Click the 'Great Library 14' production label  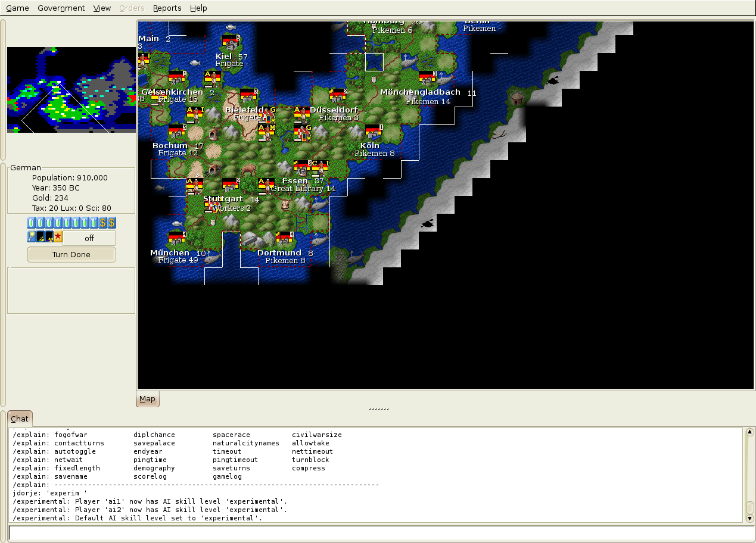(x=303, y=189)
